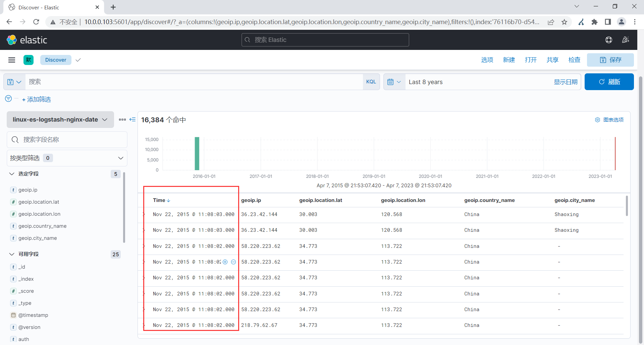The height and width of the screenshot is (345, 644).
Task: Focus the Elastic global search box
Action: [x=325, y=40]
